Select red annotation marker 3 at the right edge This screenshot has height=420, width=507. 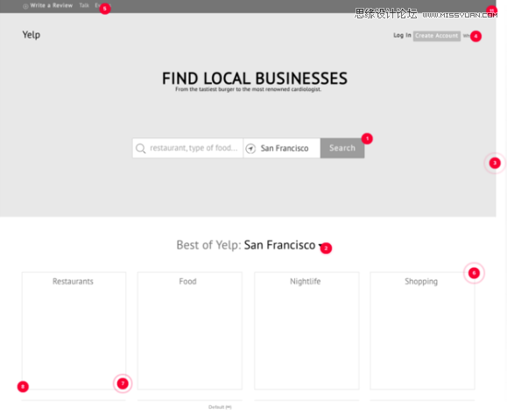[x=495, y=163]
